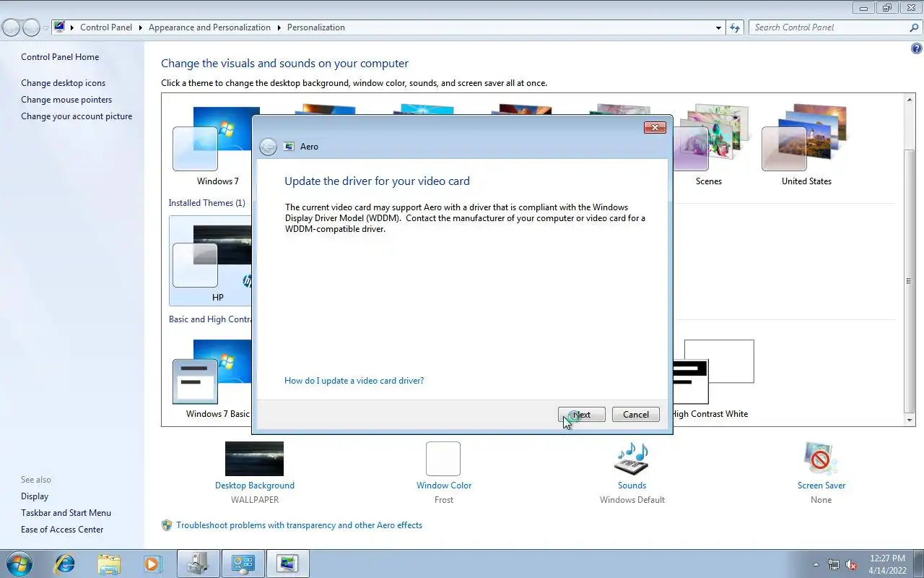Click the search magnifier icon
Image resolution: width=924 pixels, height=578 pixels.
914,27
